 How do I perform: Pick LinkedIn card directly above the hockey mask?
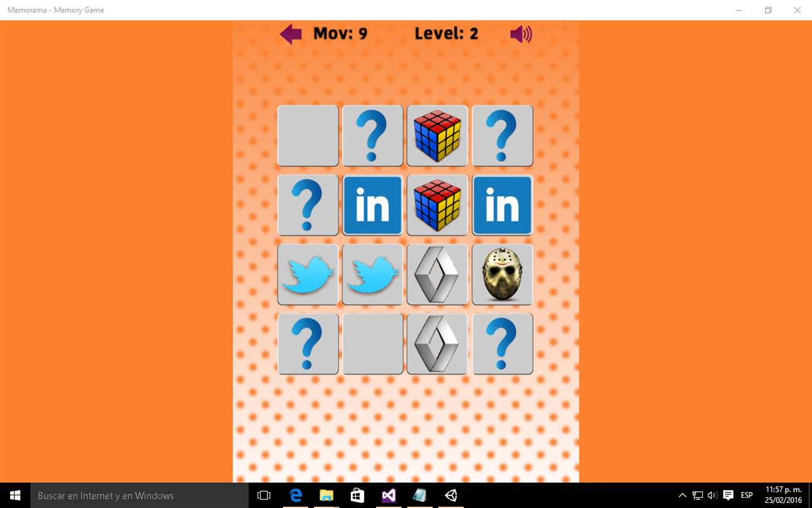click(502, 205)
